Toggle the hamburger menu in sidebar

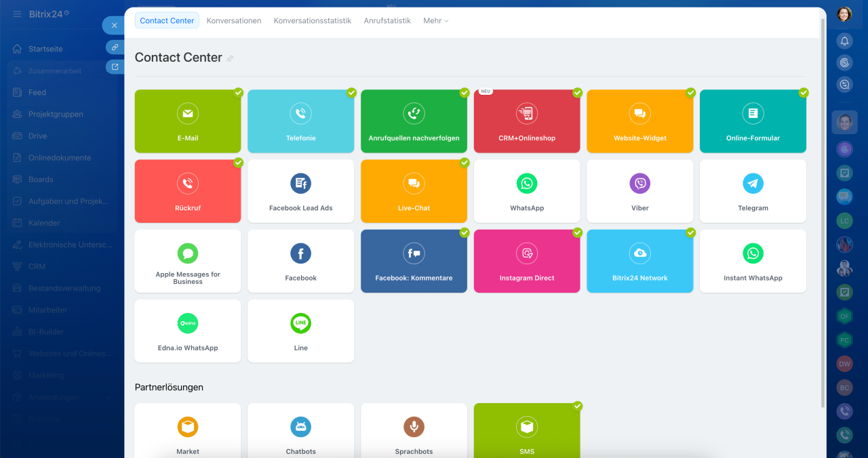pos(17,14)
